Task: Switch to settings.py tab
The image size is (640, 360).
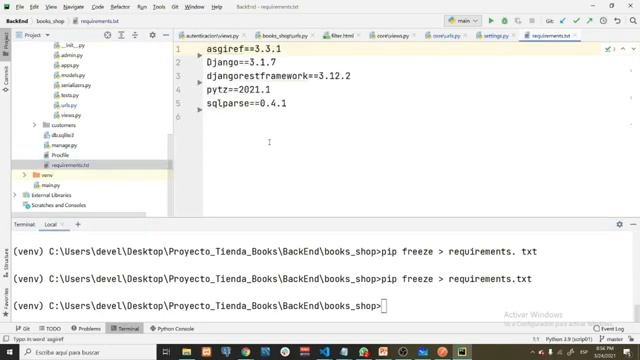Action: [496, 36]
